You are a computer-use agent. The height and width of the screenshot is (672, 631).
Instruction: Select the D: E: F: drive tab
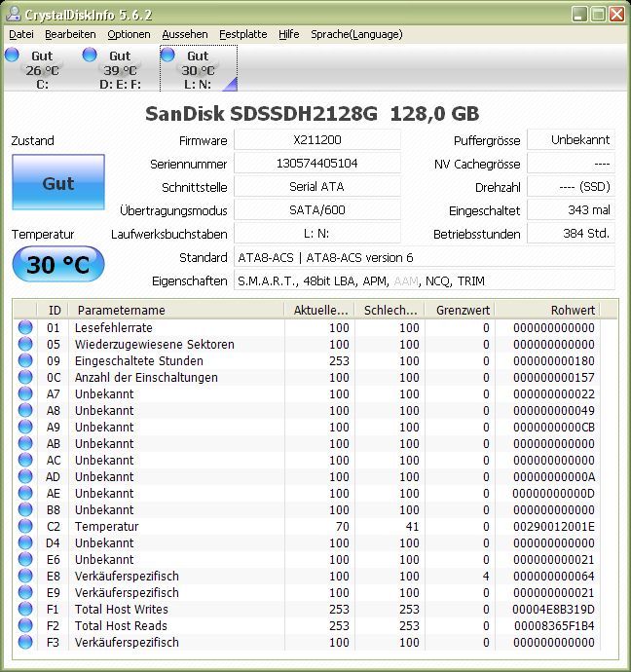coord(120,69)
